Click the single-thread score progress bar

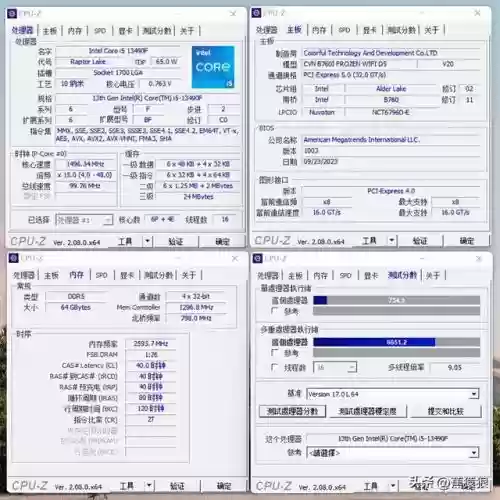(397, 300)
